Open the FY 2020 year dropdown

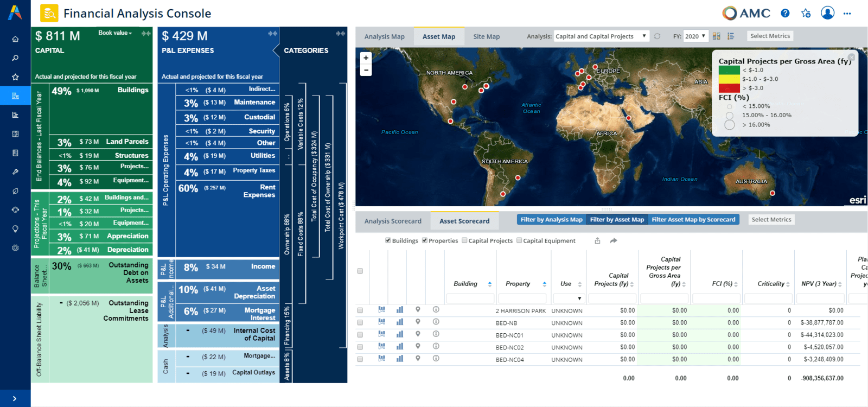click(695, 36)
